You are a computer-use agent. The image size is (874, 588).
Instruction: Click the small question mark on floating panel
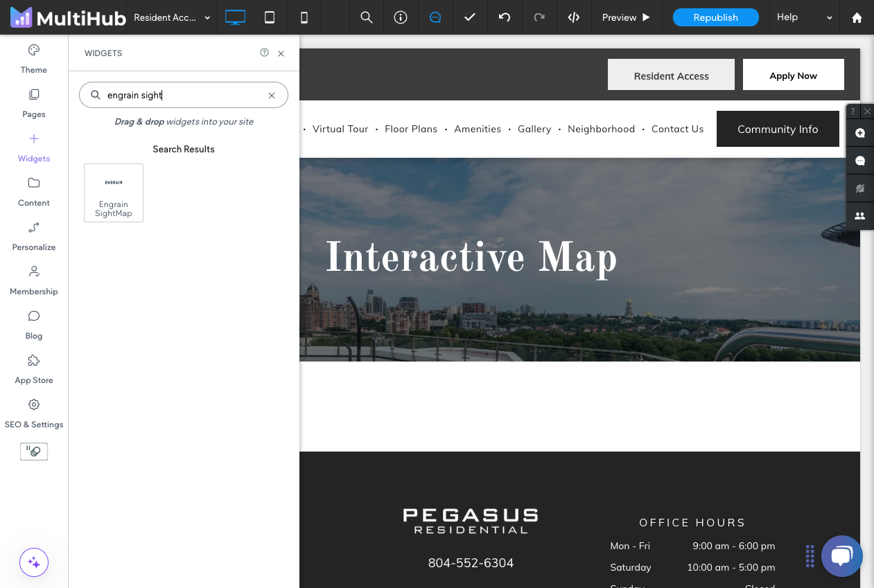click(x=853, y=111)
